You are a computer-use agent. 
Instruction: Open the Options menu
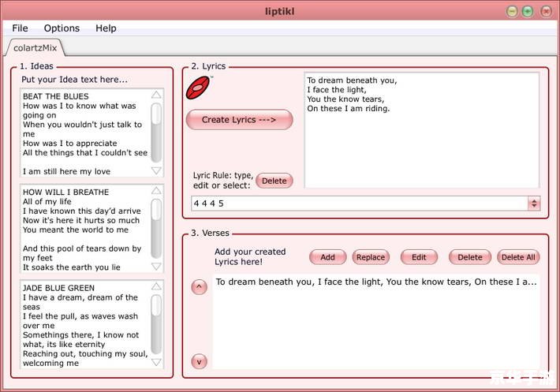pyautogui.click(x=62, y=28)
